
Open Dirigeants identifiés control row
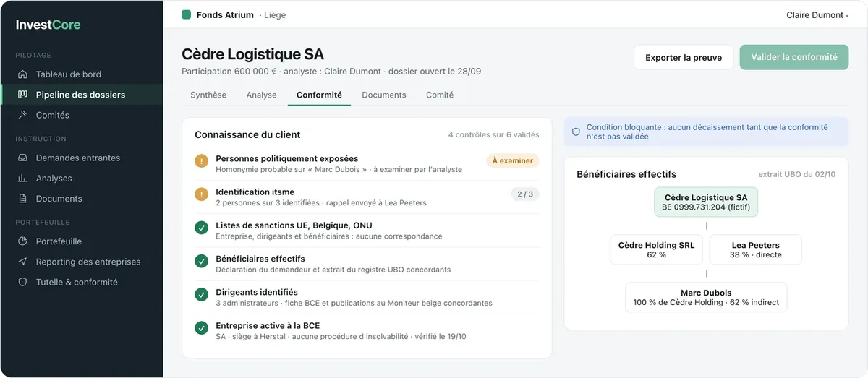(367, 297)
